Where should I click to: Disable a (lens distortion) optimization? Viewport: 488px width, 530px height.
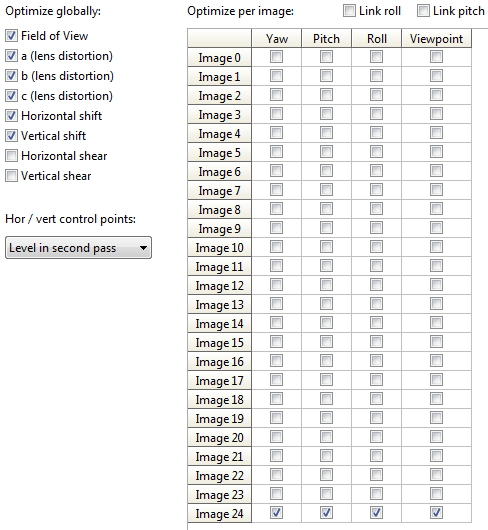(x=11, y=56)
